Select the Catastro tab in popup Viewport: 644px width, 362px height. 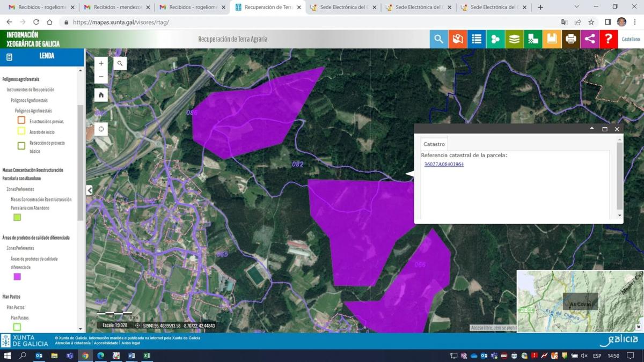434,144
